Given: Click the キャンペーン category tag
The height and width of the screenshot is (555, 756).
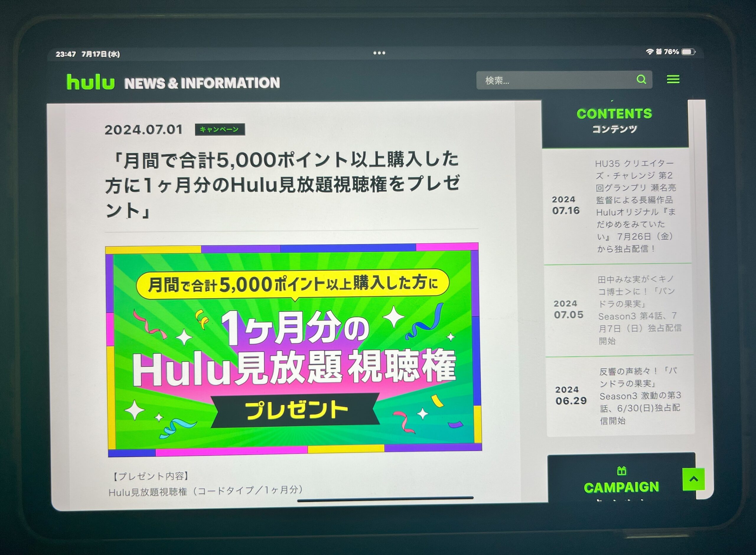Looking at the screenshot, I should point(220,129).
